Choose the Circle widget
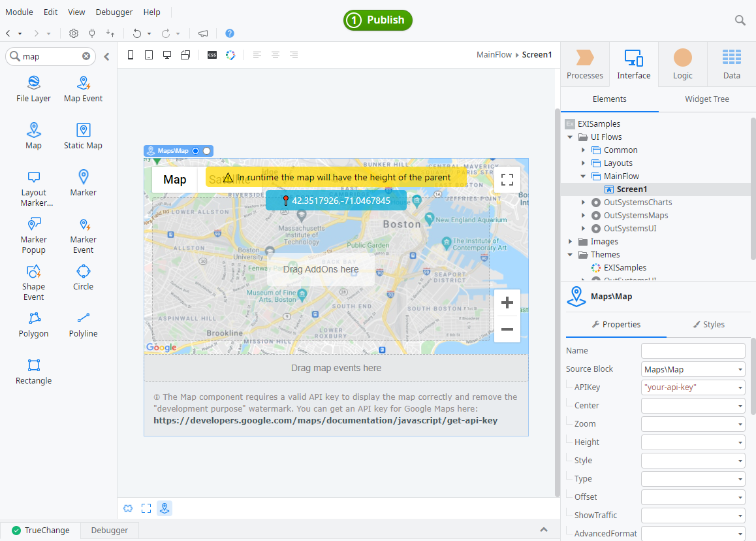The height and width of the screenshot is (541, 756). (83, 278)
